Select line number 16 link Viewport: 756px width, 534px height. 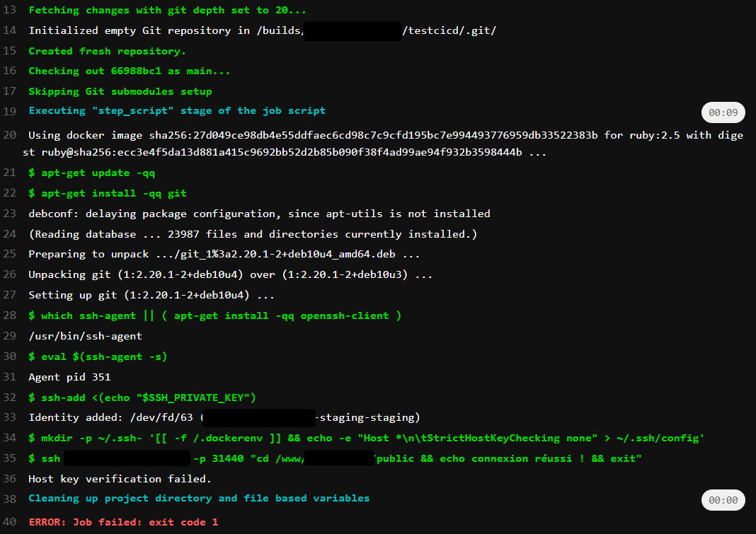tap(9, 71)
